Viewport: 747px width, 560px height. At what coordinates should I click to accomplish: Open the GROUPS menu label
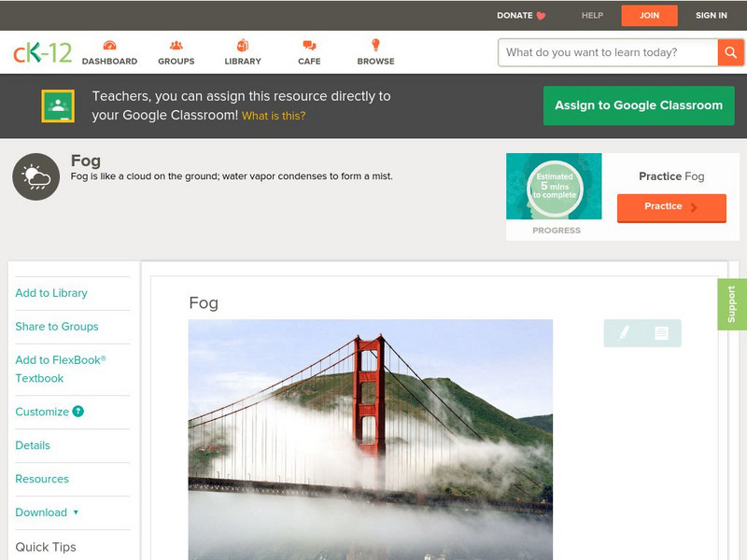pyautogui.click(x=176, y=62)
